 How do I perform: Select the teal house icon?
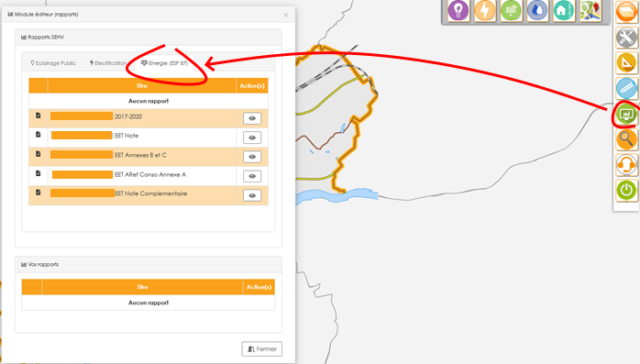point(564,11)
